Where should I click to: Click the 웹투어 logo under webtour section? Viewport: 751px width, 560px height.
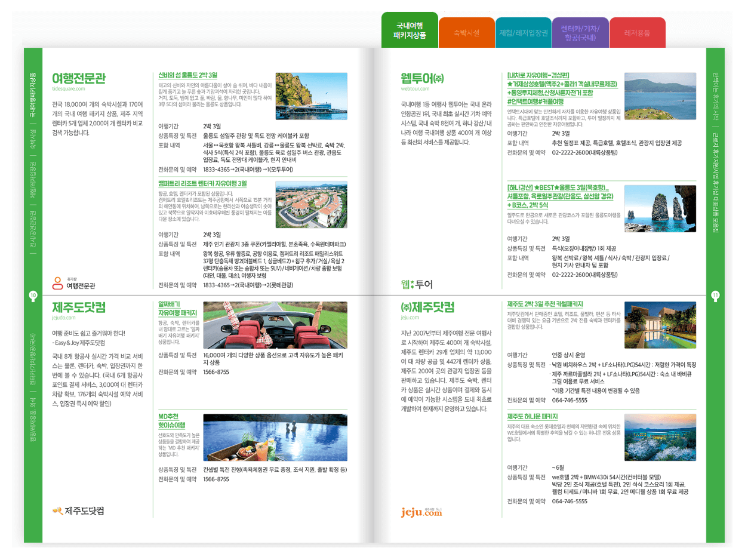coord(417,284)
